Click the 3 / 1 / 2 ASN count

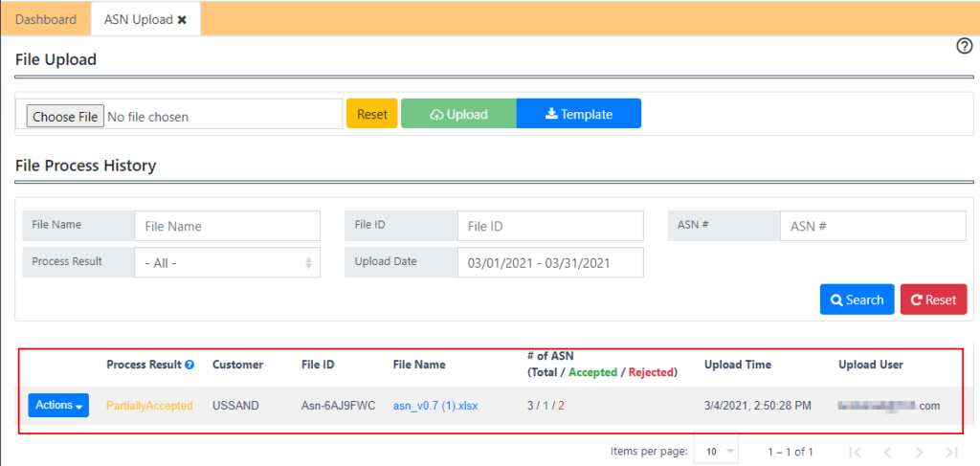pyautogui.click(x=546, y=406)
